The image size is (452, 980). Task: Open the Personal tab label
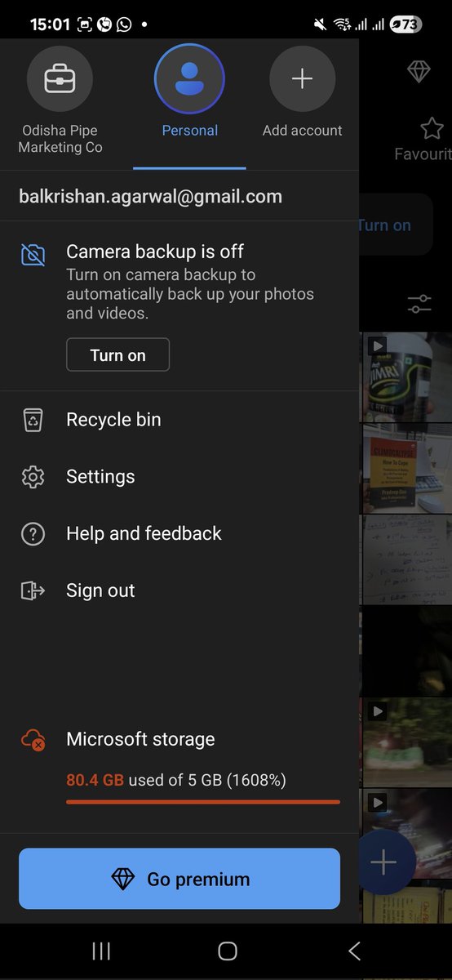[x=189, y=131]
